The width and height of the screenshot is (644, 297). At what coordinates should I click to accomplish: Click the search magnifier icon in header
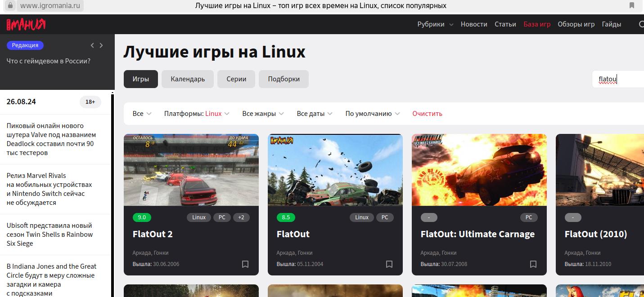pyautogui.click(x=641, y=24)
